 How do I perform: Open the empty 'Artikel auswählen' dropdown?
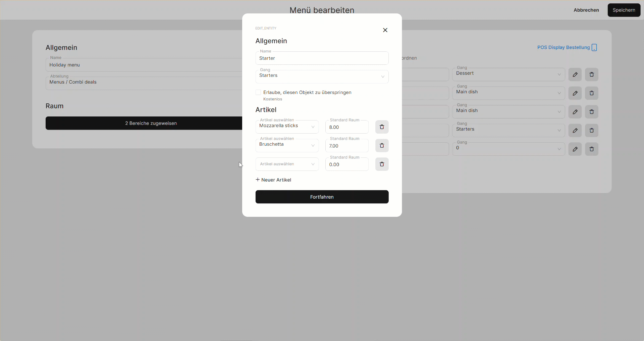pyautogui.click(x=287, y=164)
